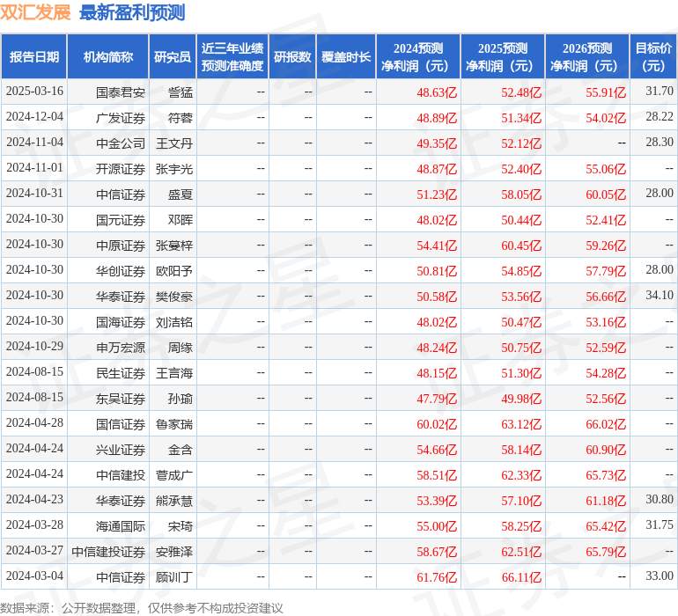This screenshot has width=678, height=616.
Task: Click researcher 刘洁铭
Action: coord(174,322)
